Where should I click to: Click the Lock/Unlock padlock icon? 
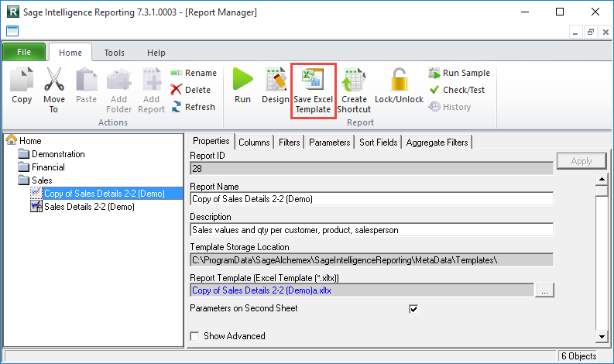(399, 79)
